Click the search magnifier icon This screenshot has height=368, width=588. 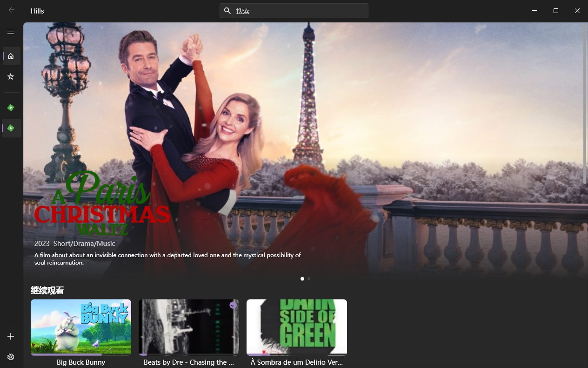pyautogui.click(x=227, y=10)
